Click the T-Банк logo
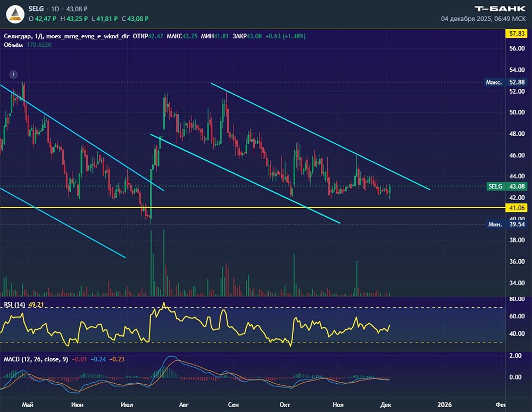This screenshot has height=412, width=532. [500, 8]
